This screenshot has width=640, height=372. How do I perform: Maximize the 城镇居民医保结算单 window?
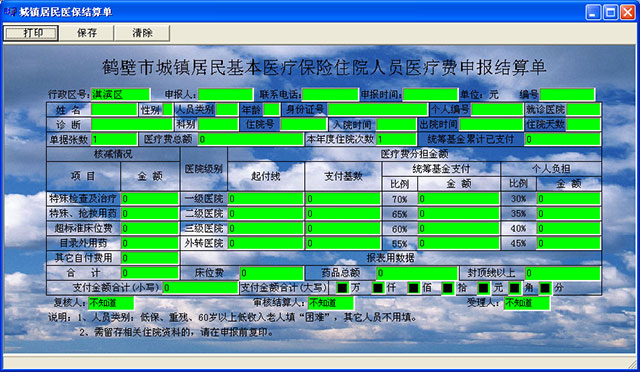point(611,12)
